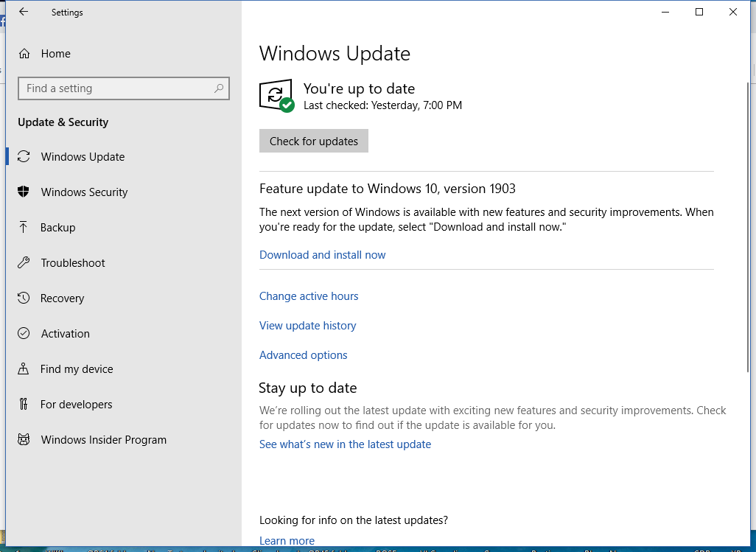Screen dimensions: 756x552
Task: Click the update status icon with green check
Action: coord(277,96)
